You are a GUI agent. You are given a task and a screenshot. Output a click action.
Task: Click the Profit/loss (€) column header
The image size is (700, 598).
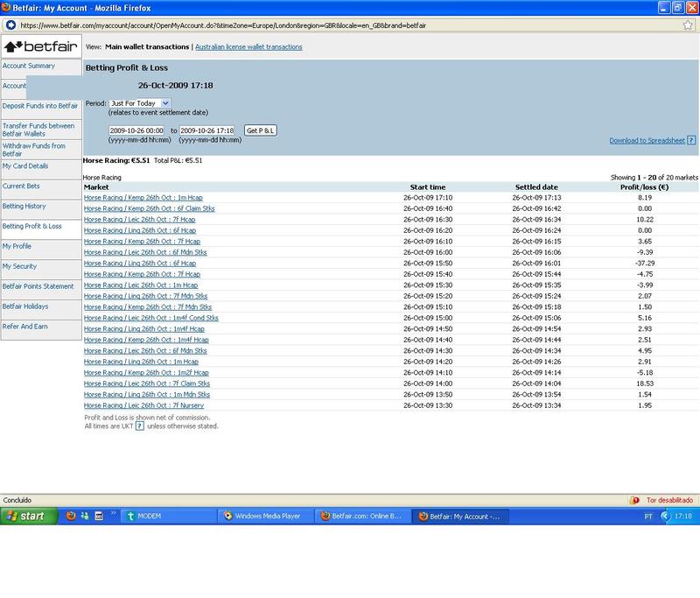(645, 187)
